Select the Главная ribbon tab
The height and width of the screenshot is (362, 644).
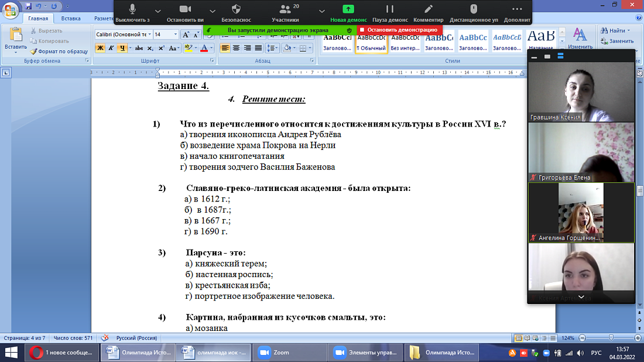point(37,19)
